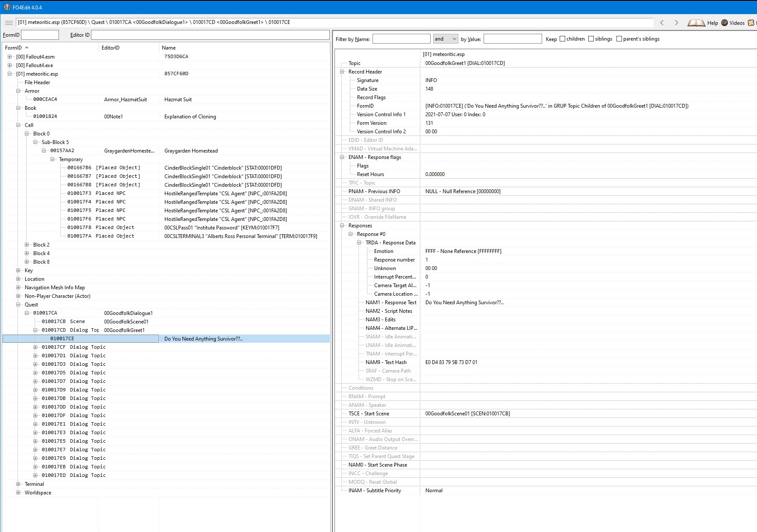Select the 010017CB Scene row
The width and height of the screenshot is (757, 532).
point(166,321)
